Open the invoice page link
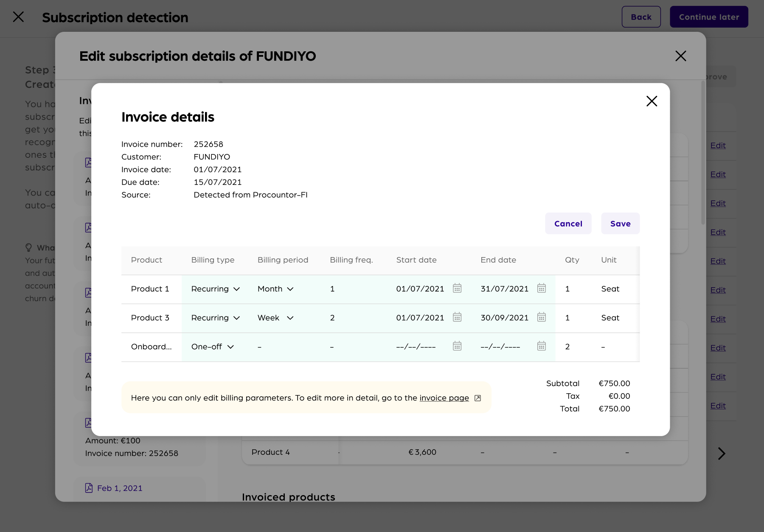Screen dimensions: 764x532 (x=444, y=398)
